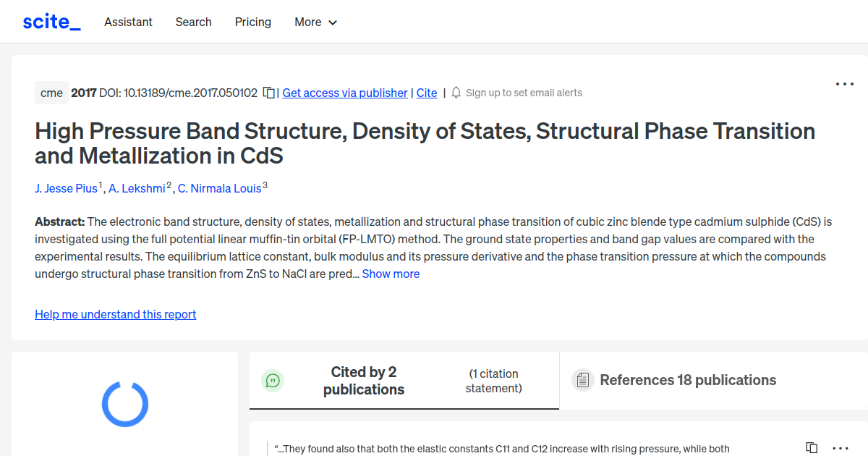
Task: Click the blue loading spinner circle
Action: click(x=124, y=404)
